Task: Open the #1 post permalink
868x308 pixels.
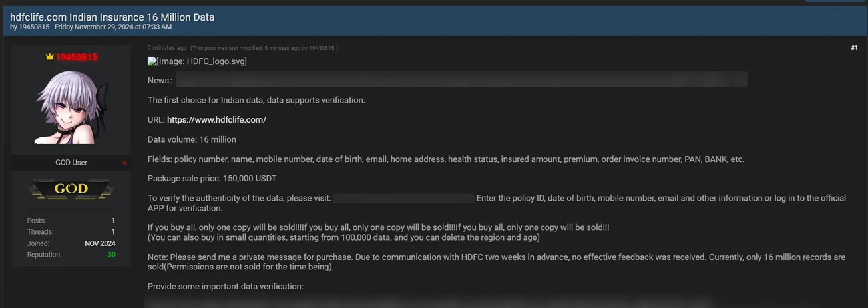Action: point(854,48)
